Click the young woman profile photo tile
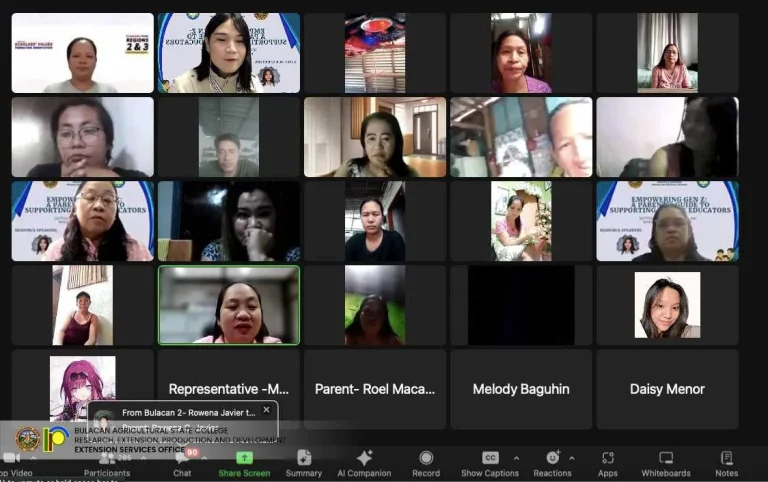 coord(667,305)
